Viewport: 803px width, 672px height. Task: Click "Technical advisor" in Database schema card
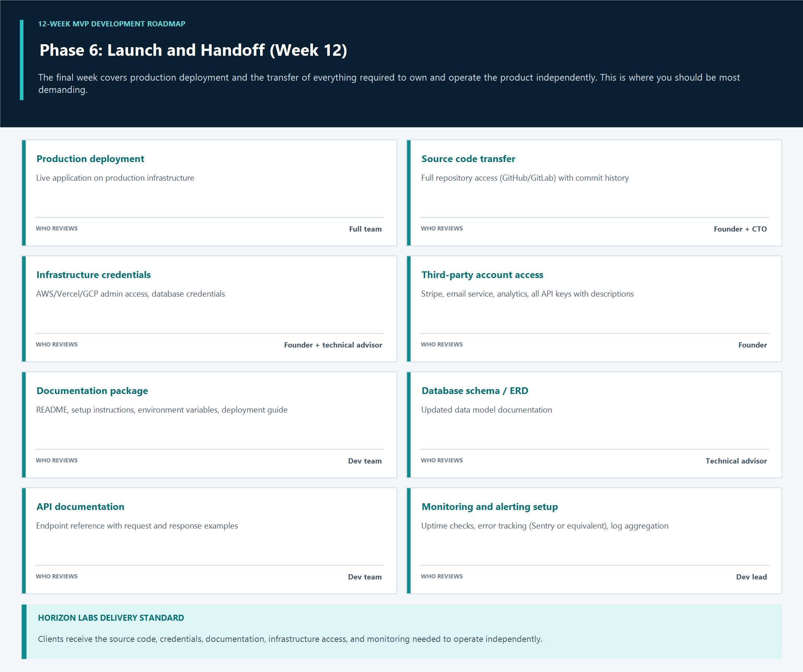pos(736,461)
